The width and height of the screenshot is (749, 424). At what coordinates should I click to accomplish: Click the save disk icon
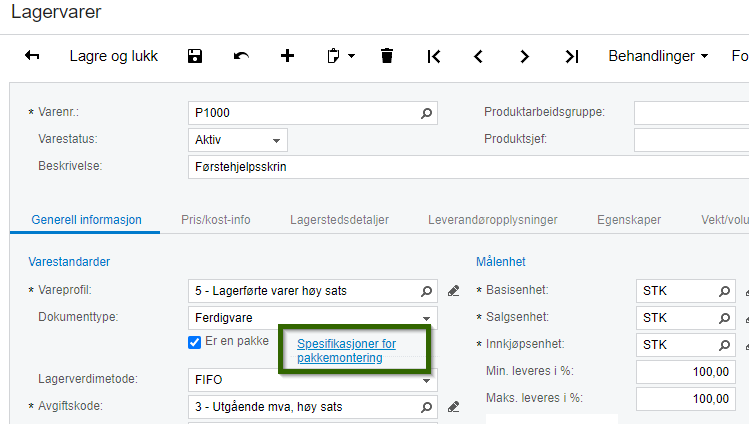click(x=195, y=56)
